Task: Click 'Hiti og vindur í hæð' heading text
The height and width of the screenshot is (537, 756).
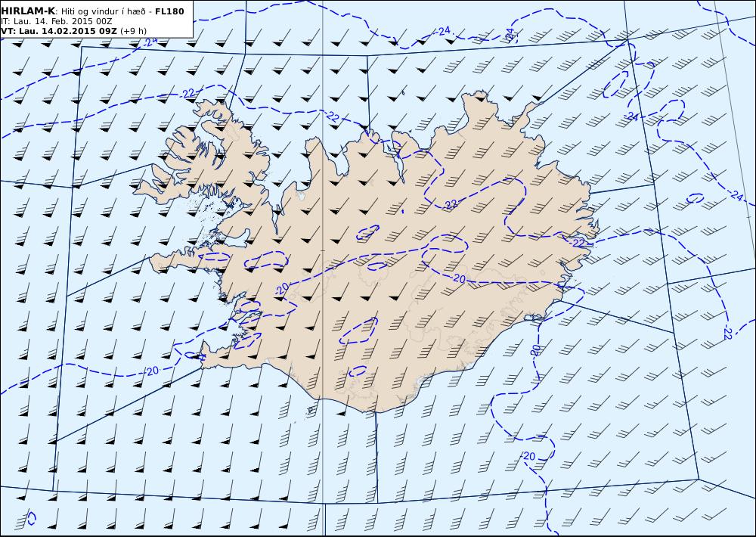Action: pyautogui.click(x=102, y=11)
